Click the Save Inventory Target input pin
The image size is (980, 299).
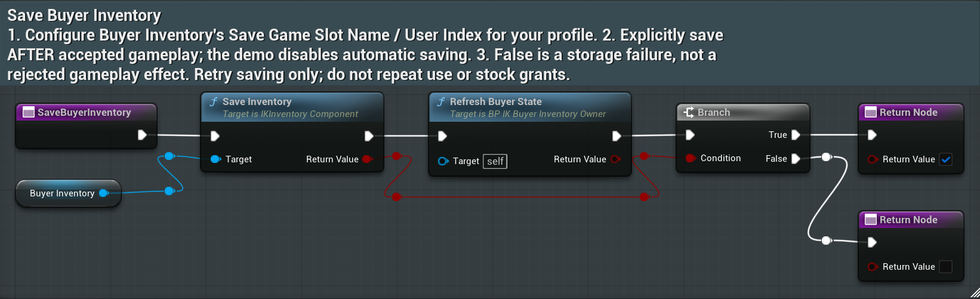click(x=215, y=159)
